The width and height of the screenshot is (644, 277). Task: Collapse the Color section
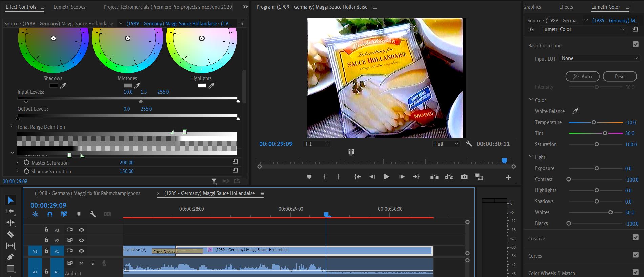[x=531, y=100]
